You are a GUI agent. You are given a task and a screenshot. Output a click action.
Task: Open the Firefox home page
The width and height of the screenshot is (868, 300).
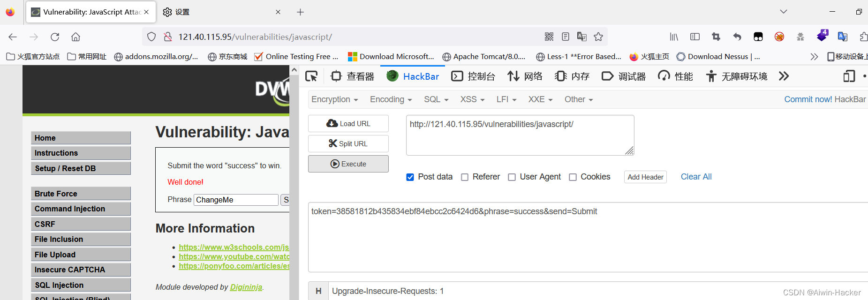[x=75, y=37]
